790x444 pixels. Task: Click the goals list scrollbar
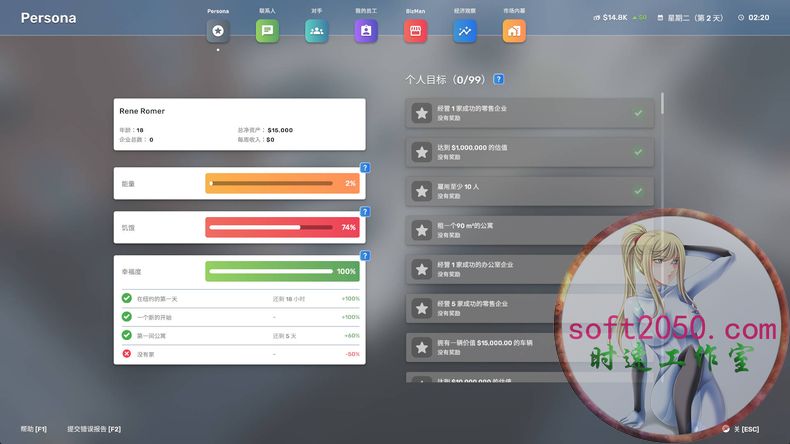click(661, 105)
